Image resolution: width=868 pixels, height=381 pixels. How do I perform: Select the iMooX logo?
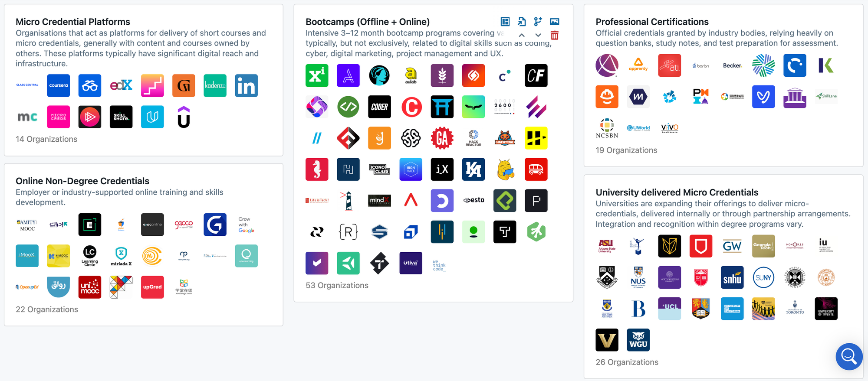coord(27,256)
